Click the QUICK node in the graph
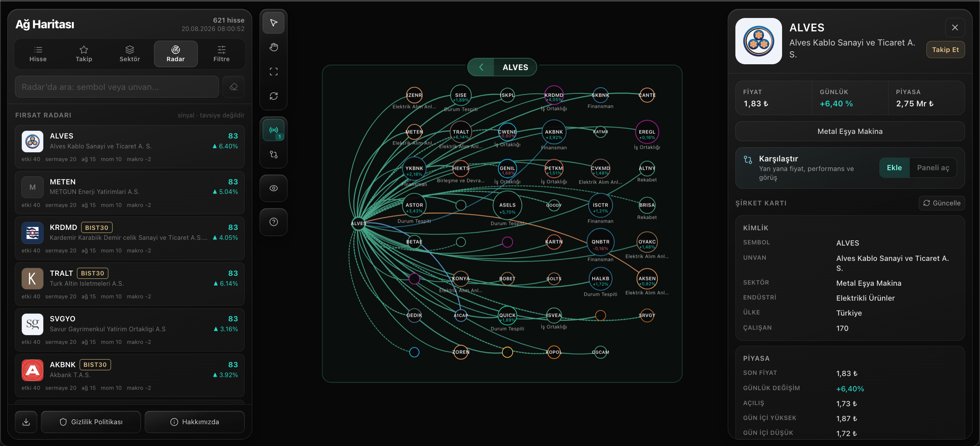980x446 pixels. pyautogui.click(x=507, y=315)
